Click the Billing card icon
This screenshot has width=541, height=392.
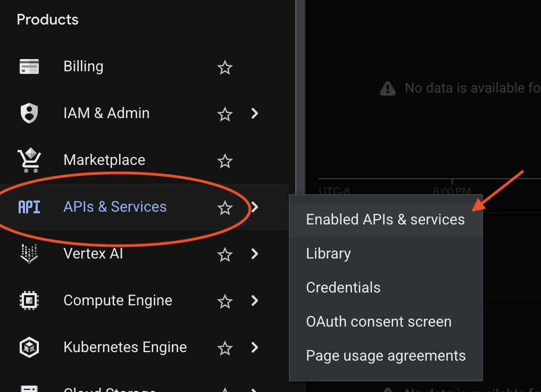[29, 66]
